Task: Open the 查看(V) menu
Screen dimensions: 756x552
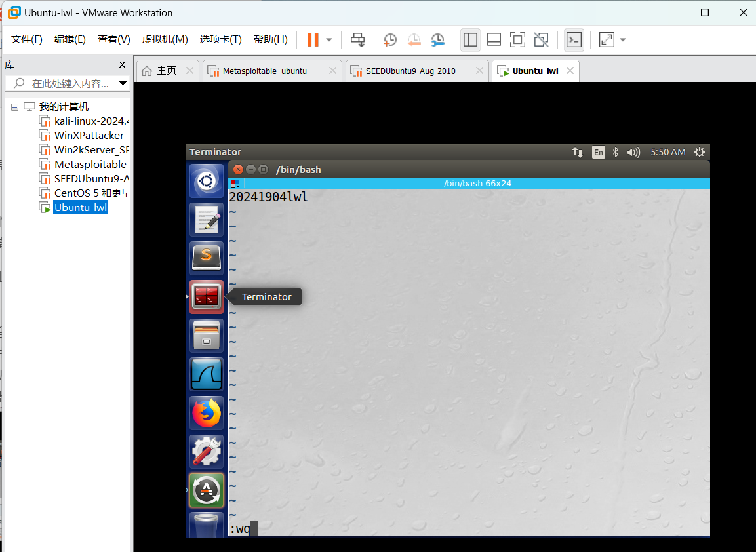Action: coord(114,39)
